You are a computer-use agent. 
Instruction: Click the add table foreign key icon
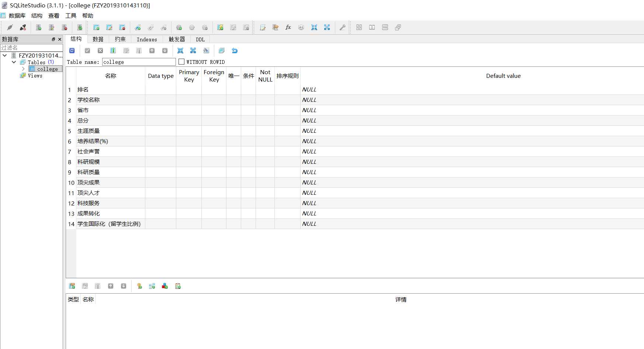[152, 286]
